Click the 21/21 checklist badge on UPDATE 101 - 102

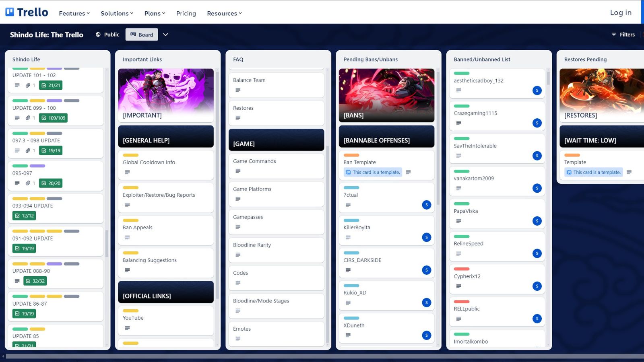pos(51,85)
